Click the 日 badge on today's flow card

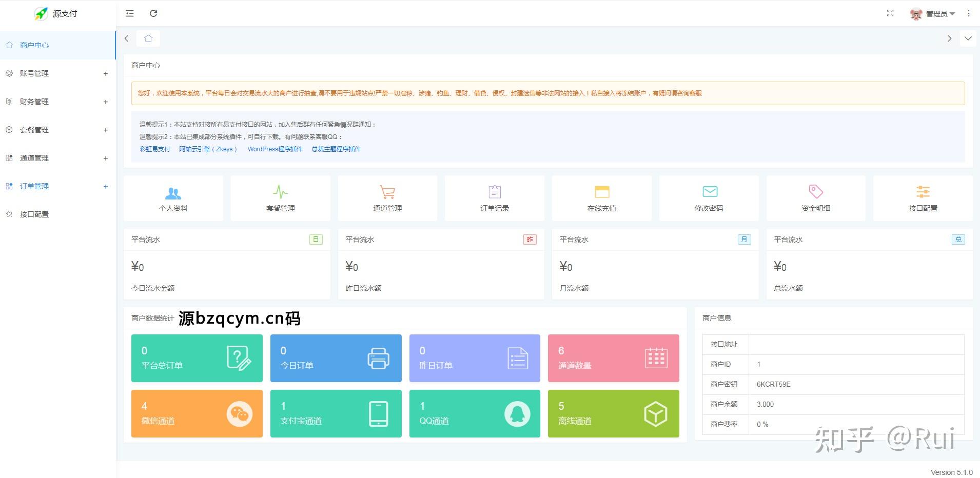pos(316,240)
